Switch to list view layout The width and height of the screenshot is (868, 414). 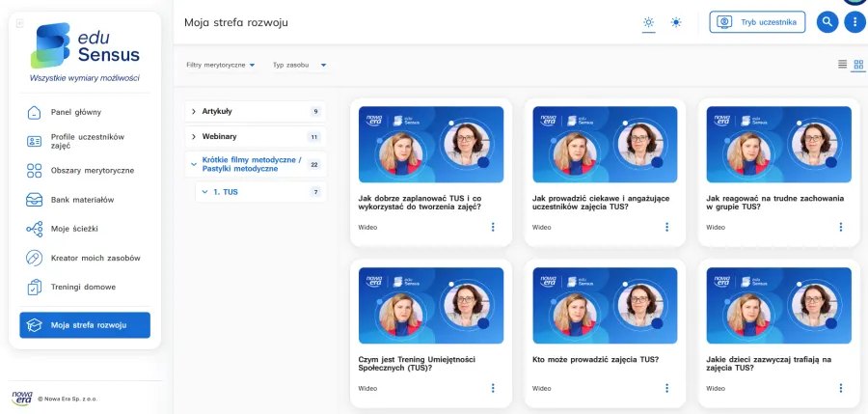pos(842,65)
